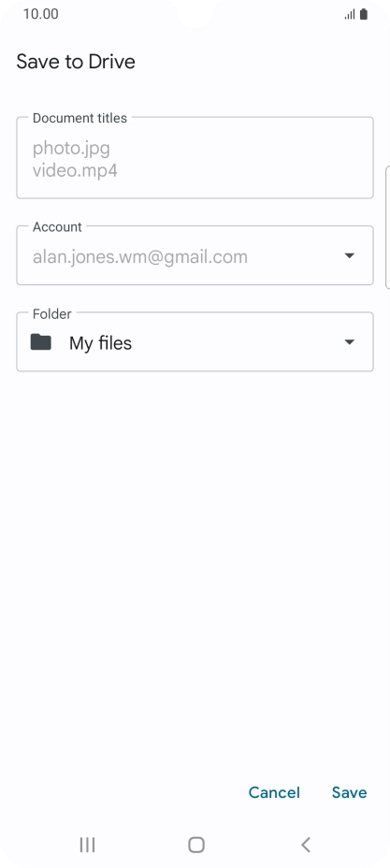Tap the edge panel handle on right side

click(387, 227)
